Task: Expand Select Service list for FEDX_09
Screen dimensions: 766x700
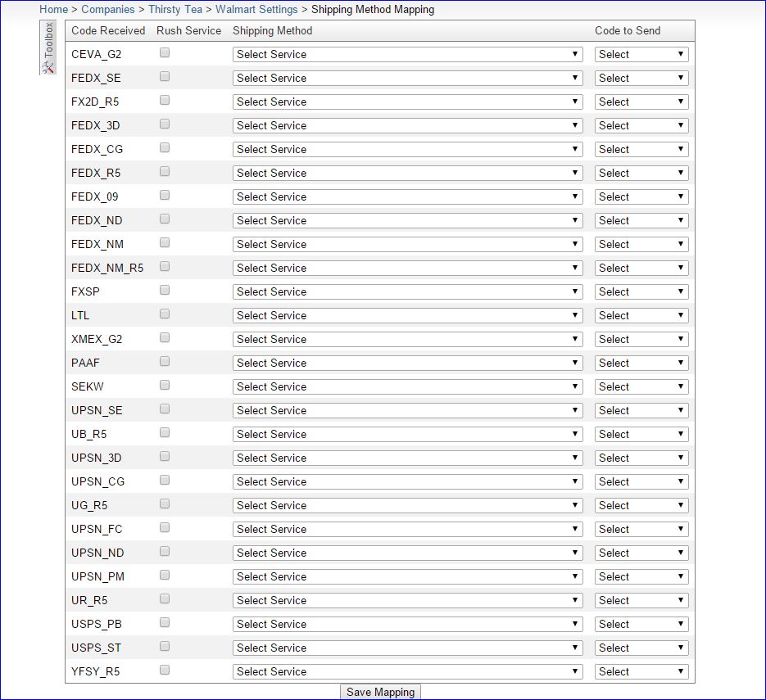Action: click(408, 196)
